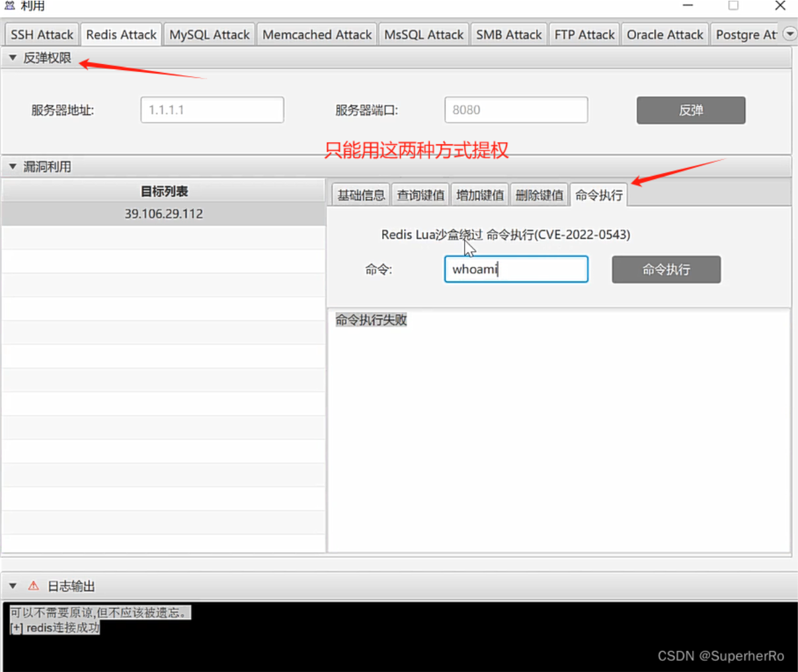This screenshot has width=798, height=672.
Task: Select the FTP Attack tab
Action: point(584,34)
